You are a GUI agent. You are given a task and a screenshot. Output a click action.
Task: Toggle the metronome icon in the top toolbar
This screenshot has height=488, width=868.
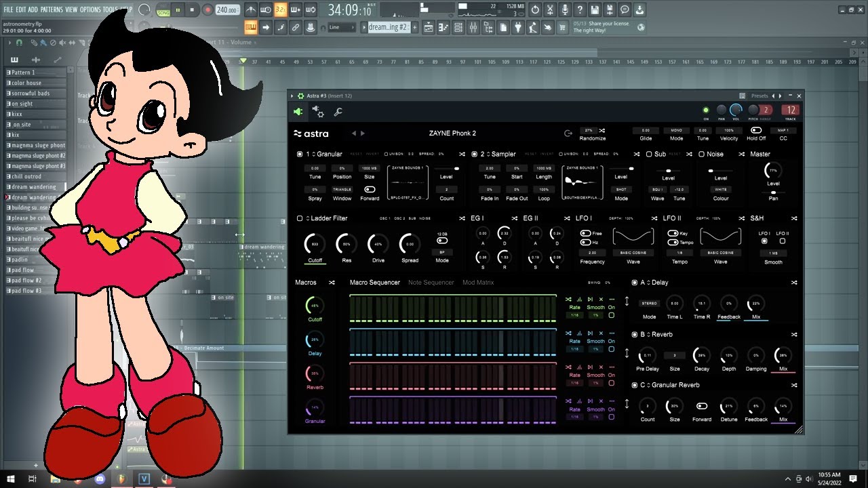click(x=251, y=10)
